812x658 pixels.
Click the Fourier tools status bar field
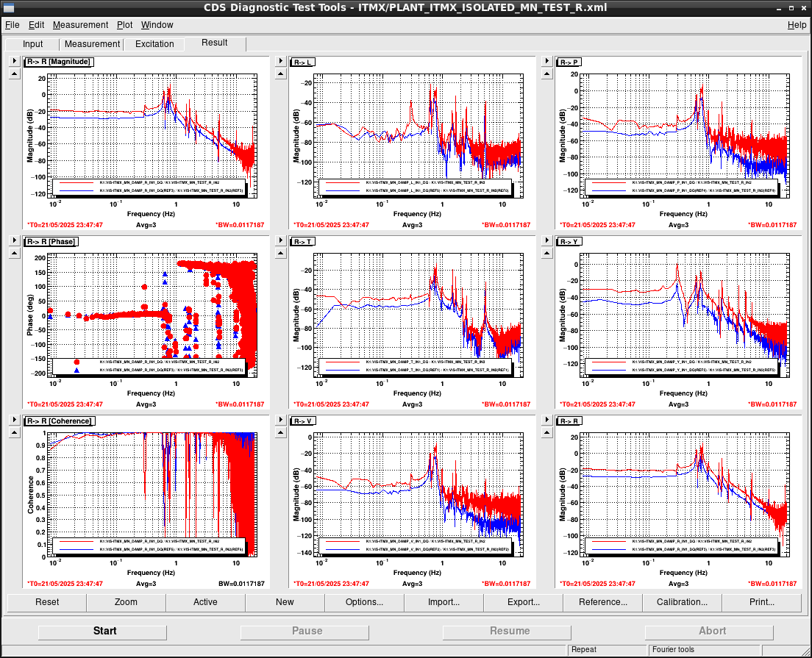tap(705, 650)
